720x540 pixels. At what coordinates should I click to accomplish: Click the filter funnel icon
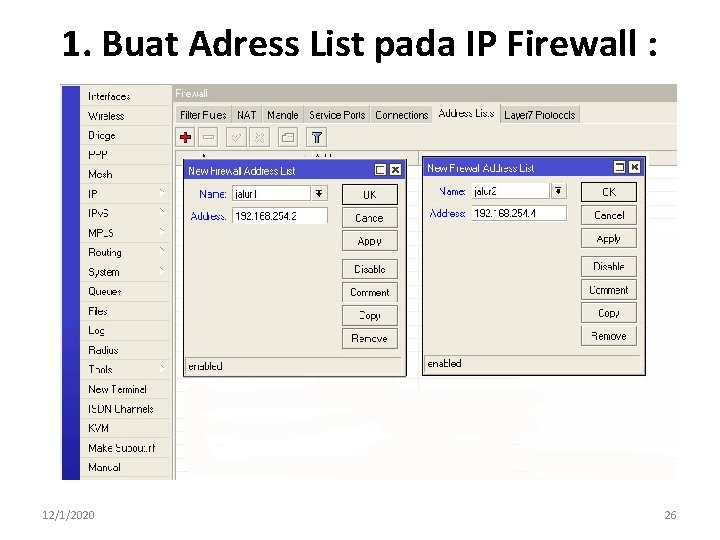point(317,137)
